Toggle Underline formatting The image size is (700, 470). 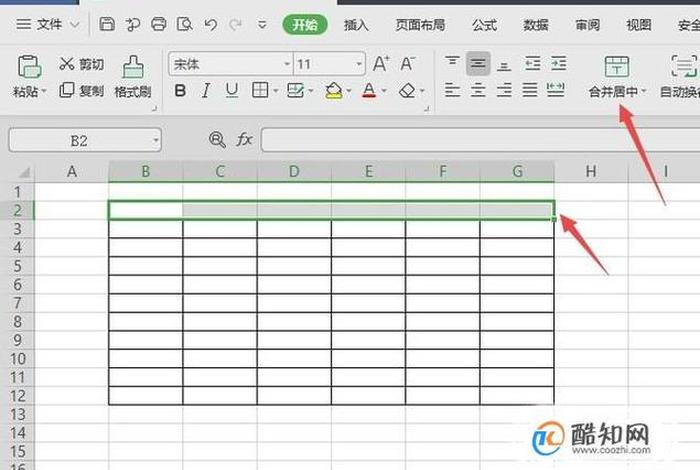pos(232,91)
